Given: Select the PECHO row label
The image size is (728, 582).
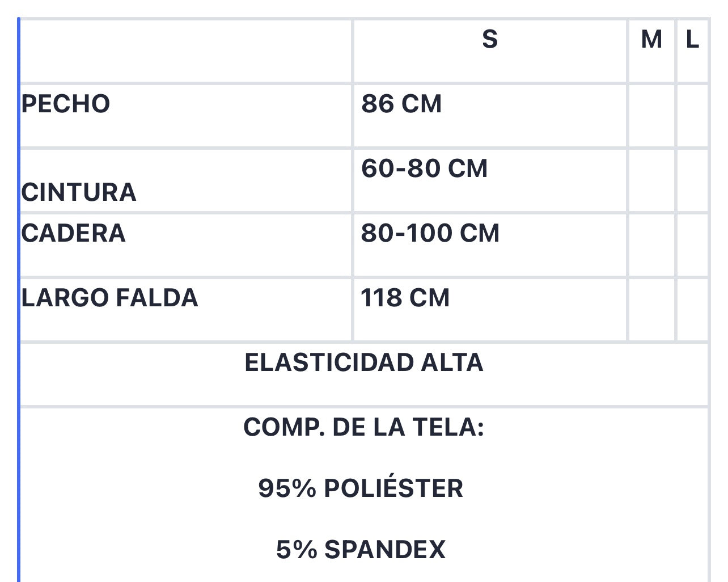Looking at the screenshot, I should tap(66, 104).
